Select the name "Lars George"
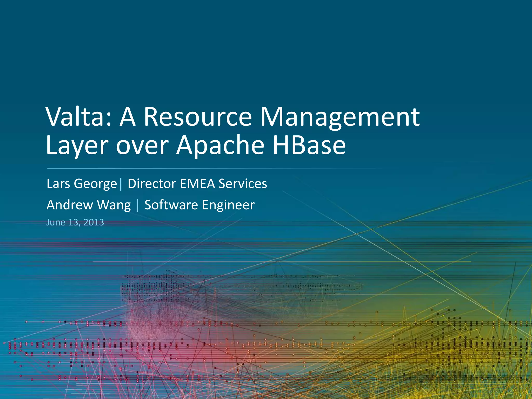532x399 pixels. (82, 184)
